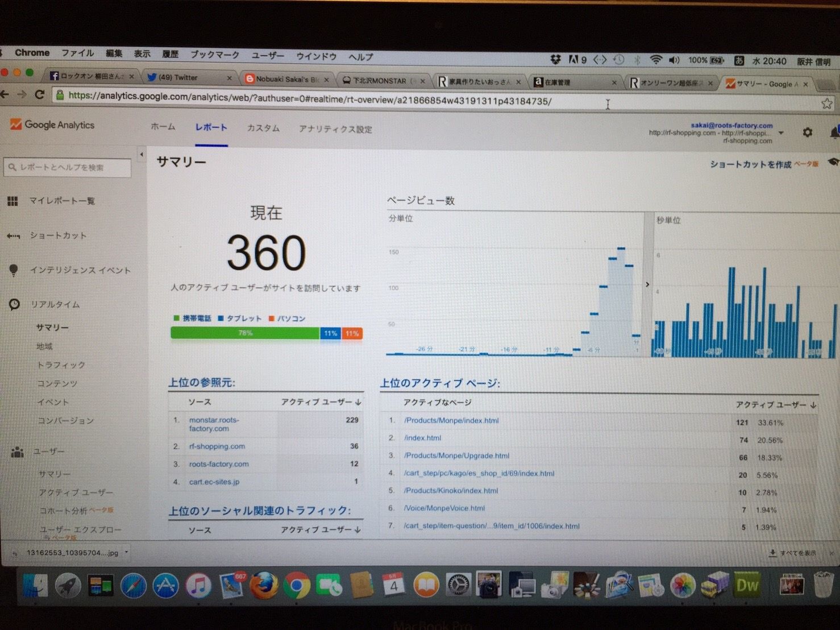This screenshot has height=630, width=840.
Task: Click the インテリジェンス イベント lightbulb icon
Action: pos(14,270)
